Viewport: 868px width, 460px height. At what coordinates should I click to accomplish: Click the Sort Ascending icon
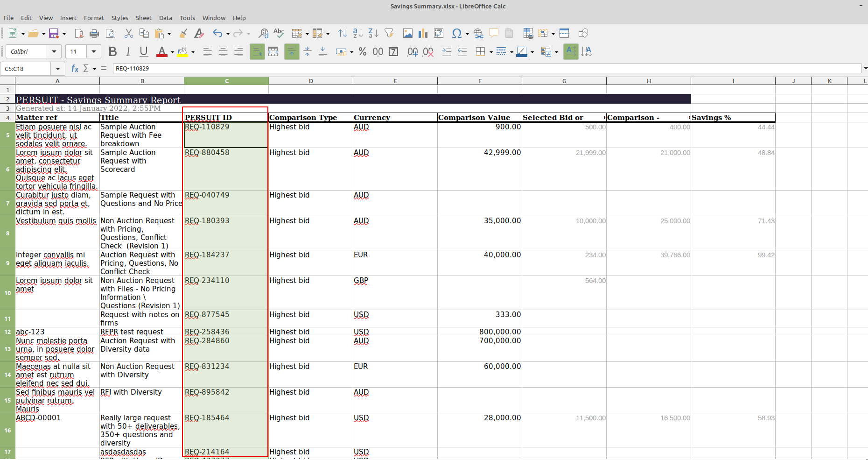click(358, 34)
